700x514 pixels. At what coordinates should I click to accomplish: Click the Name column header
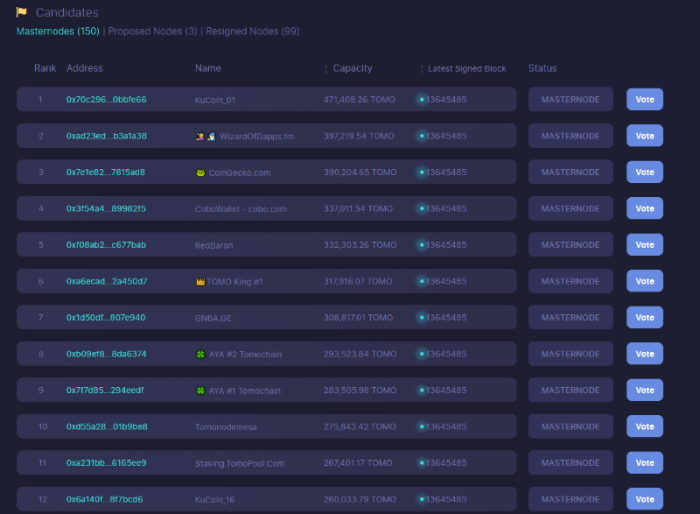click(x=208, y=68)
